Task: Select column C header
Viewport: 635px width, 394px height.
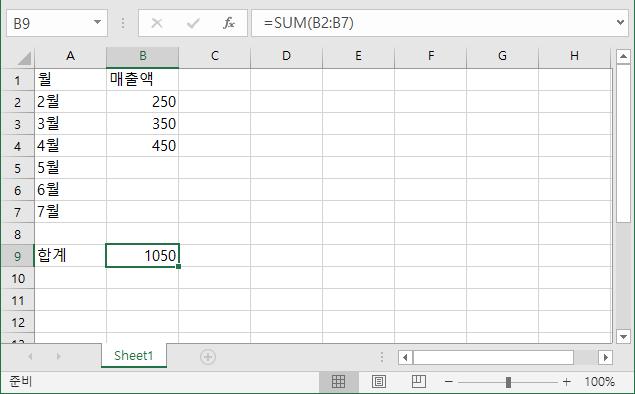Action: 215,56
